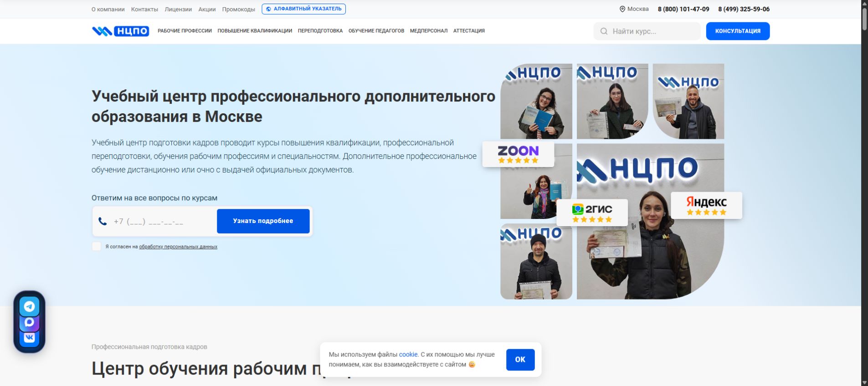868x386 pixels.
Task: Open photo of man in black beanie
Action: (x=536, y=261)
